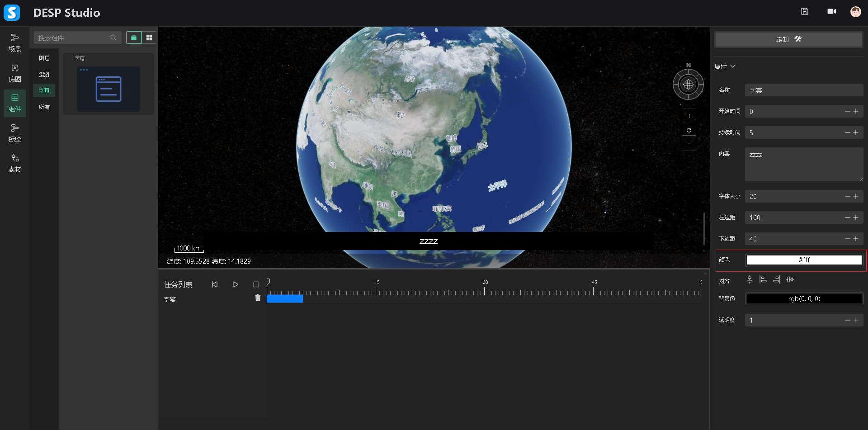Select the align right icon
868x430 pixels.
(x=777, y=280)
